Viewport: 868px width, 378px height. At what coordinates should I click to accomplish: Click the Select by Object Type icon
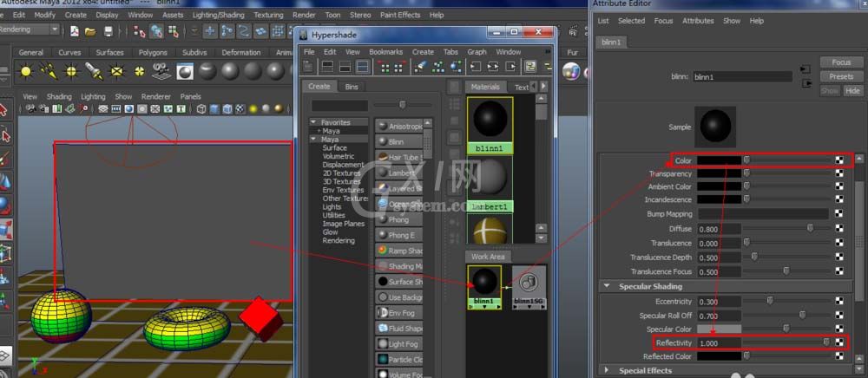[156, 30]
